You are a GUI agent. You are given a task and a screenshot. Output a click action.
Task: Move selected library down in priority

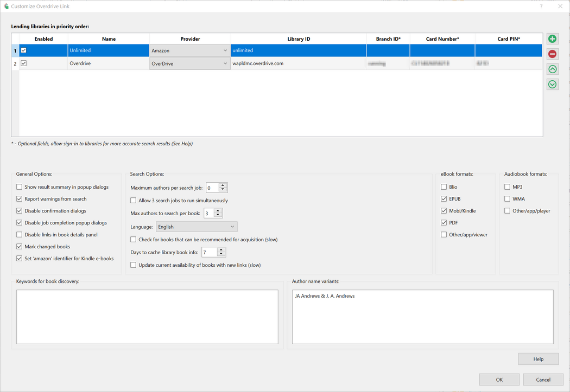pos(552,85)
